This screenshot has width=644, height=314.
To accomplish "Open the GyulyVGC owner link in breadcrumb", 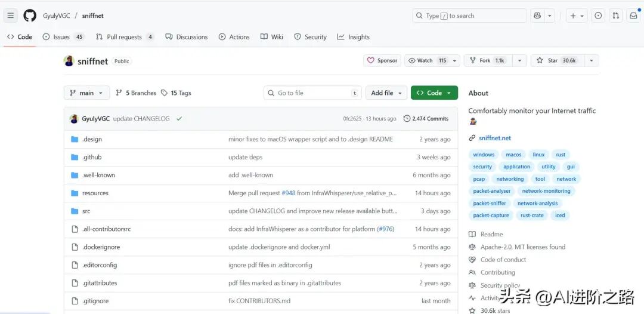I will coord(57,16).
